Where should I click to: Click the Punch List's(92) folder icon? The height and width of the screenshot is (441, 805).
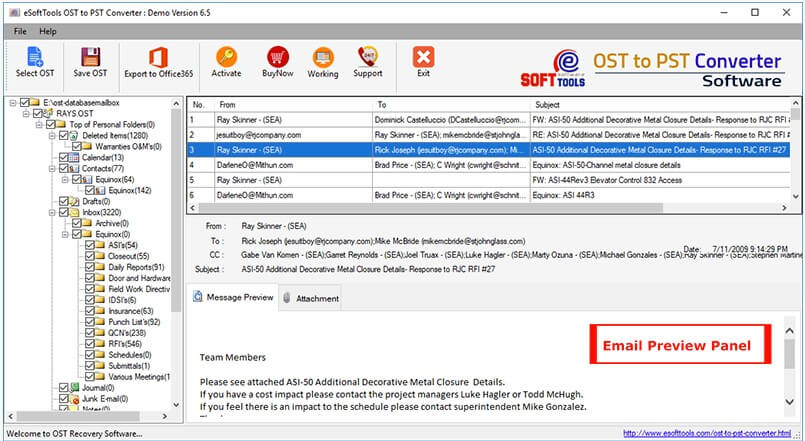coord(101,322)
